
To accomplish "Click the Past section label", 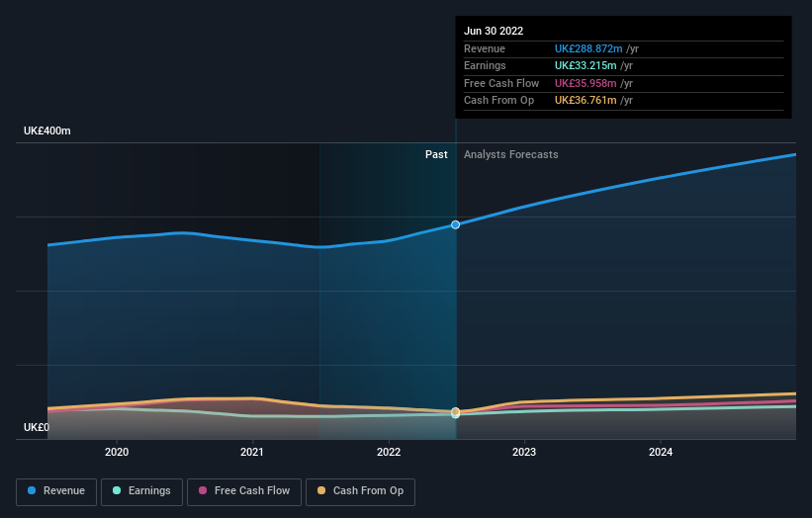I will click(x=436, y=155).
